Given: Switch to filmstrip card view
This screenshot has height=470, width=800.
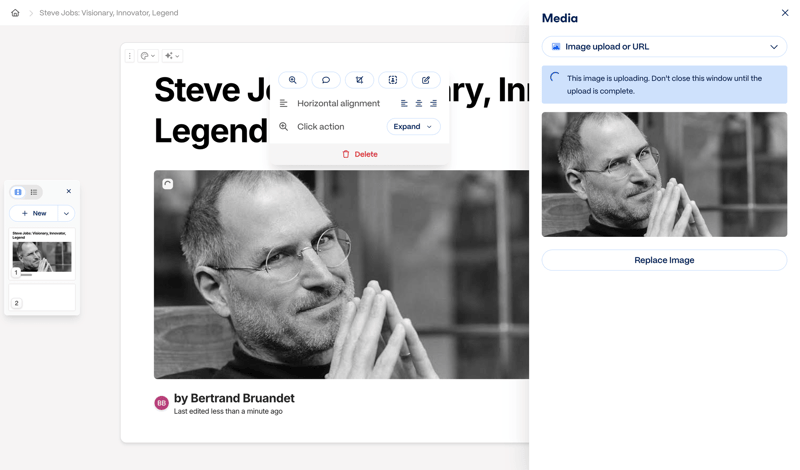Looking at the screenshot, I should click(18, 192).
